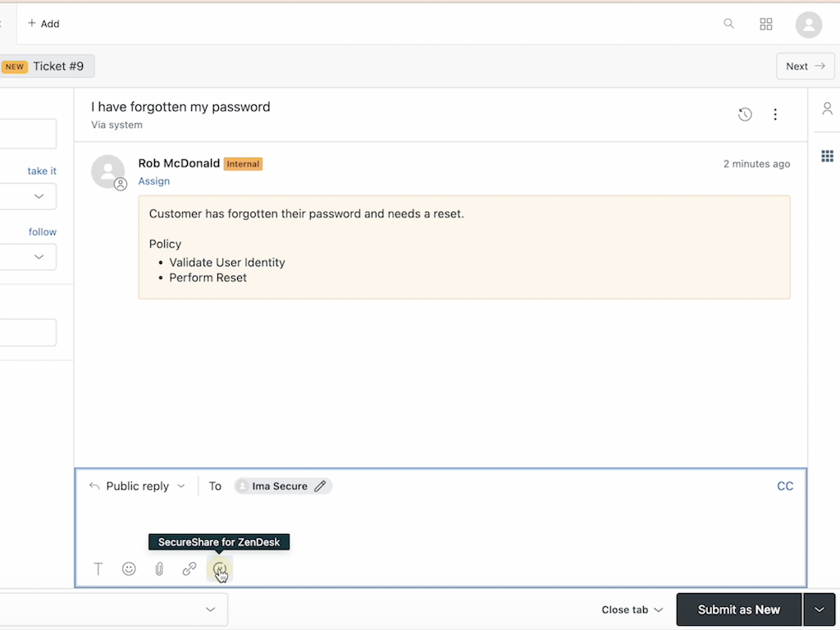Click the Add tab button
840x630 pixels.
[x=43, y=24]
